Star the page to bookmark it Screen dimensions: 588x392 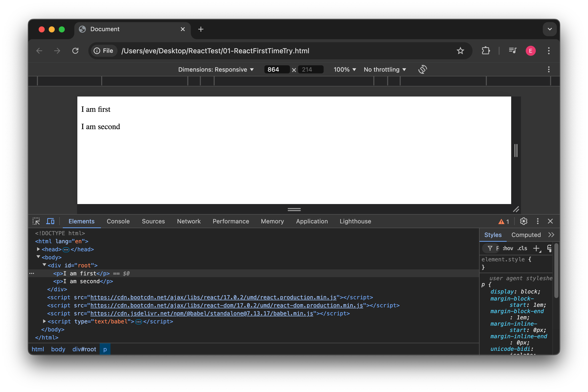click(x=460, y=51)
